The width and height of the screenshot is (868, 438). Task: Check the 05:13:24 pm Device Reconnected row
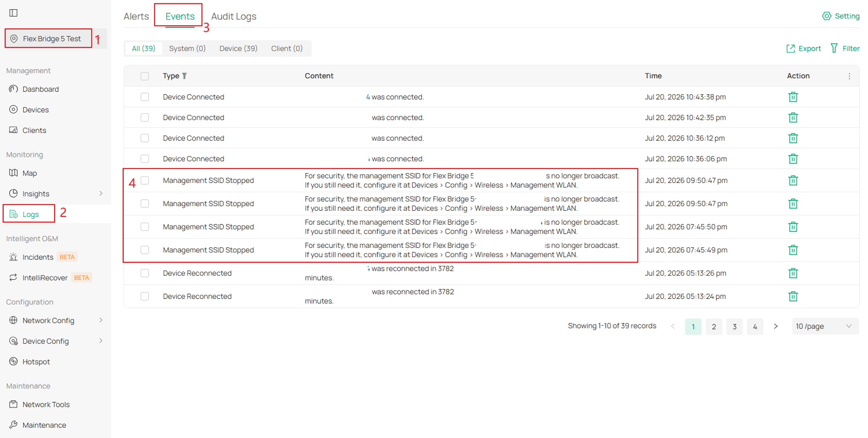pyautogui.click(x=145, y=296)
